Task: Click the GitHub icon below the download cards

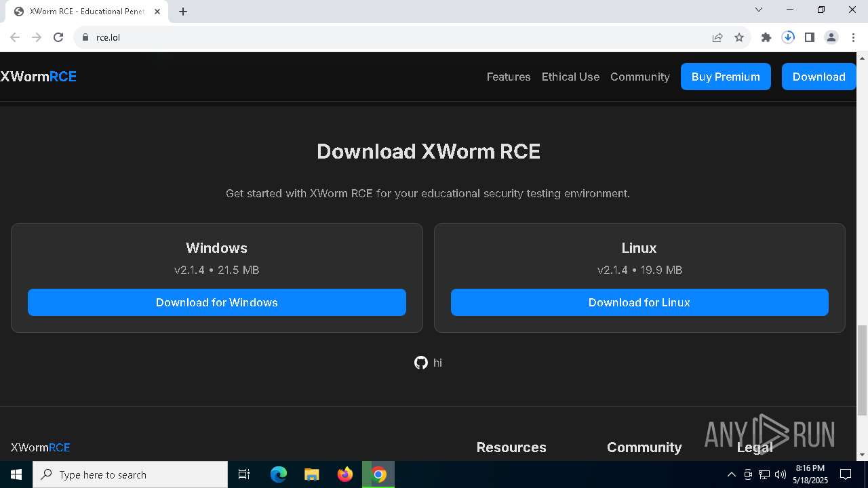Action: [421, 363]
